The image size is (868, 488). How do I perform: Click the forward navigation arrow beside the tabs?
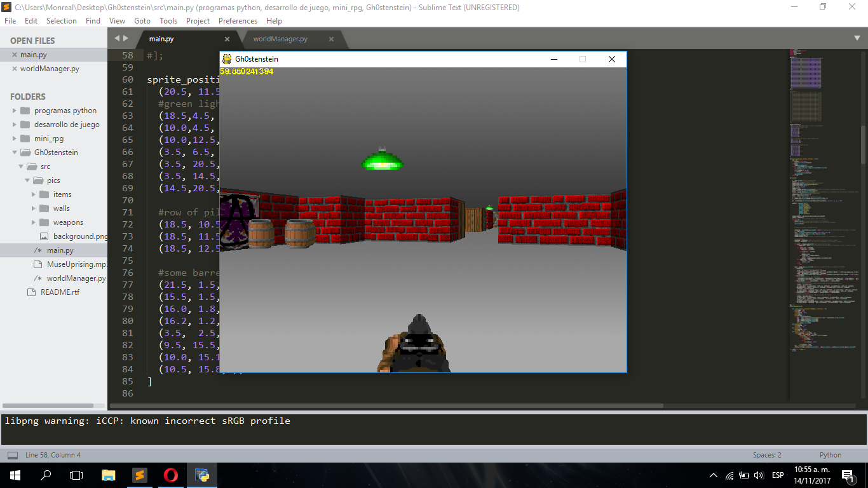pyautogui.click(x=126, y=37)
